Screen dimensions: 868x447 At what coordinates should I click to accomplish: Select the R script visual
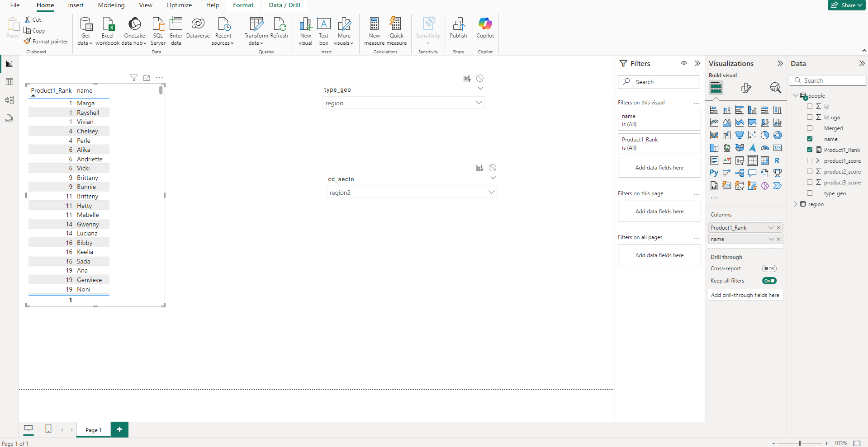pos(777,160)
